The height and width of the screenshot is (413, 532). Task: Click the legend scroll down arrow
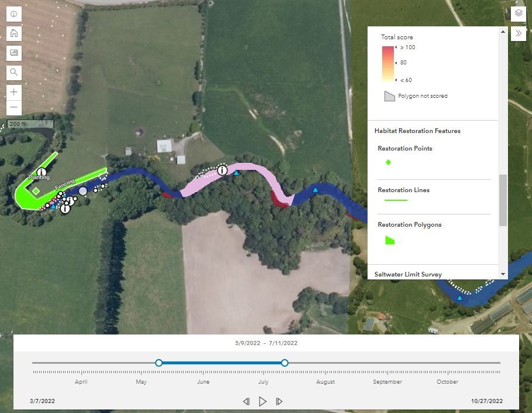[x=503, y=274]
